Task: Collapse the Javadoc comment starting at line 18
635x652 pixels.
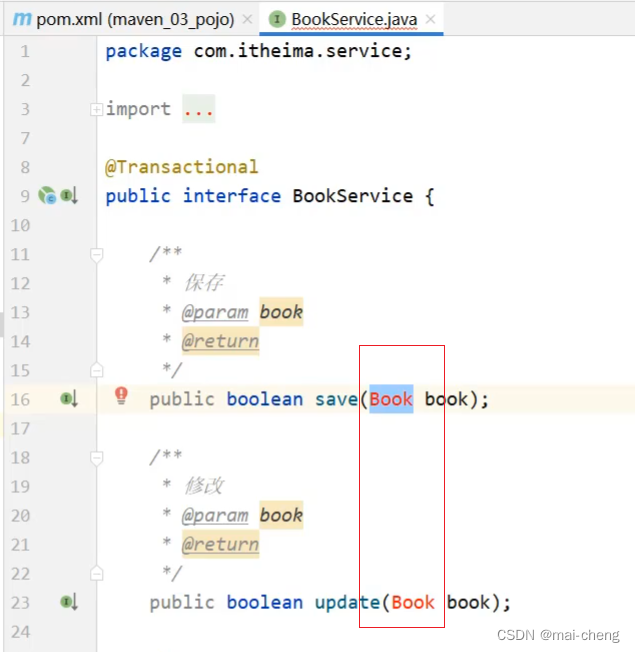Action: click(96, 458)
